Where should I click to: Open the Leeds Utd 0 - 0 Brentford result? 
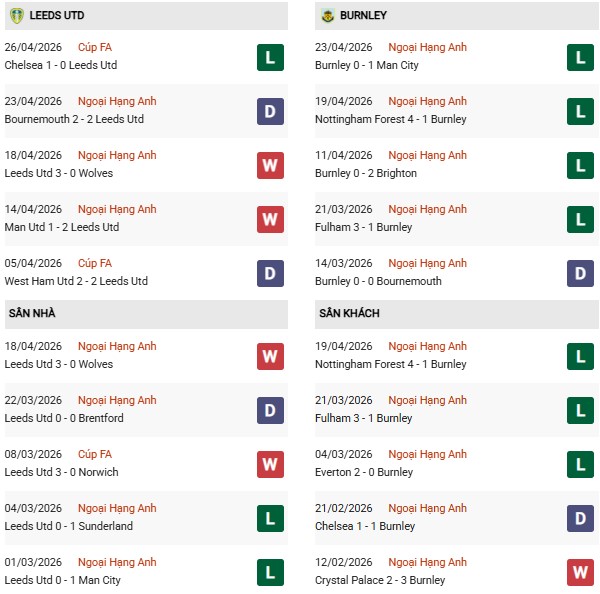tap(64, 418)
